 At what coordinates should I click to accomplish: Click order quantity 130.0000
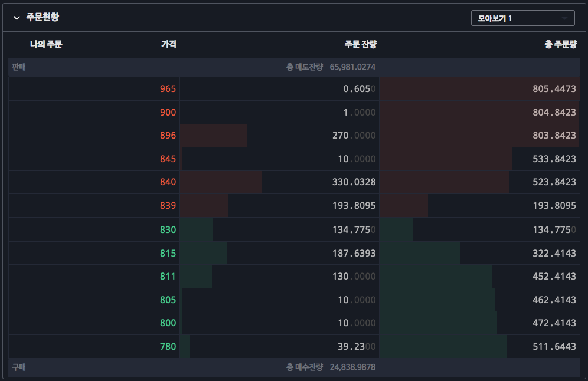tap(354, 276)
